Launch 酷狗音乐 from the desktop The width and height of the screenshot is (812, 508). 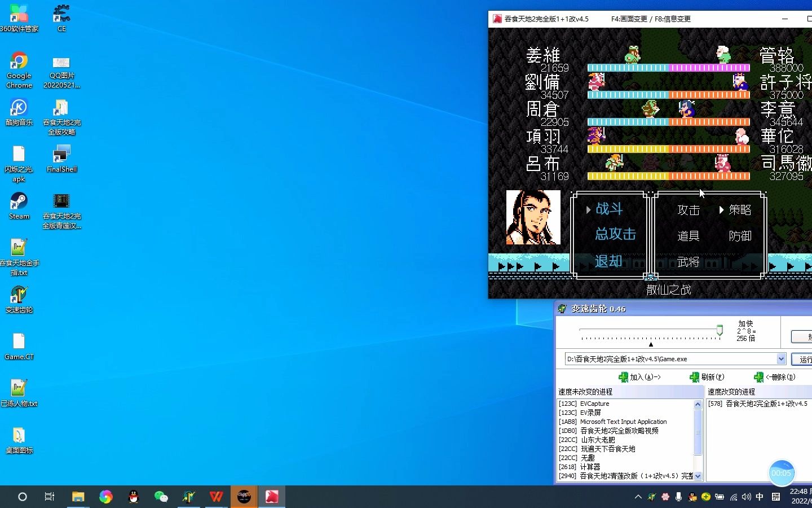(x=19, y=112)
